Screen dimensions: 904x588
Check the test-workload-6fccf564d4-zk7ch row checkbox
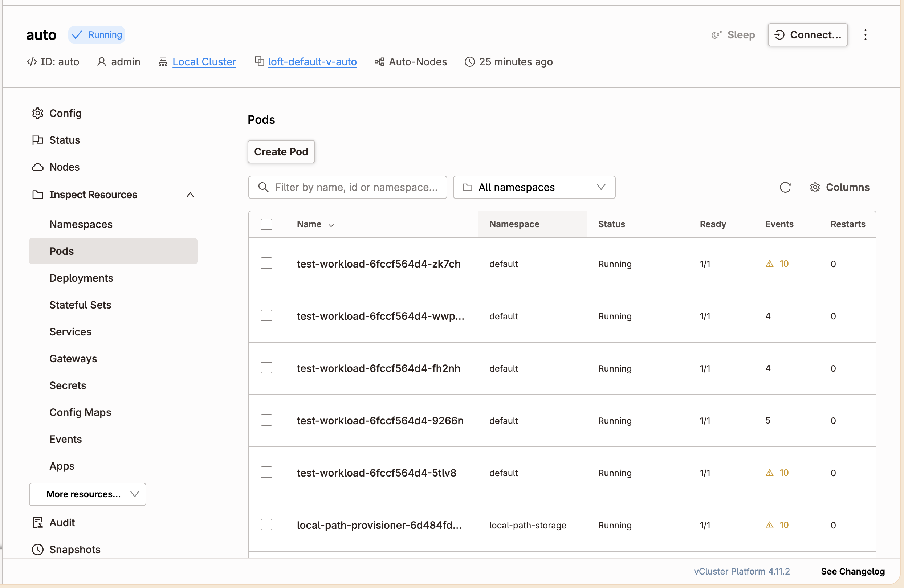[x=266, y=263]
